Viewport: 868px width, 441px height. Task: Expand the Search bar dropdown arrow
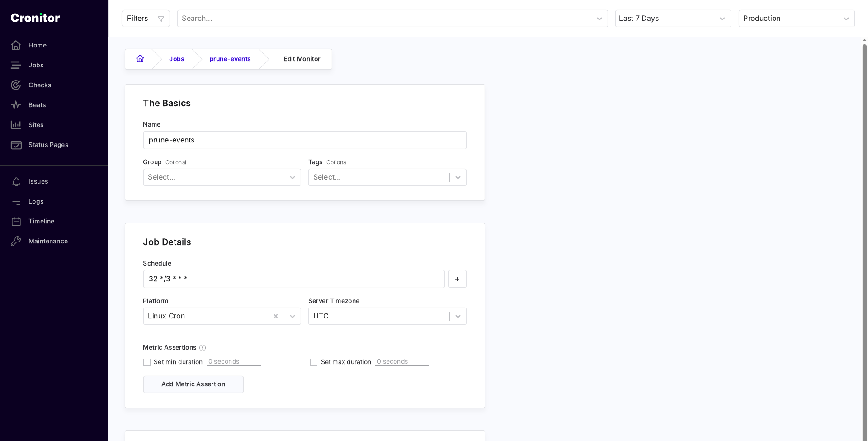[599, 19]
